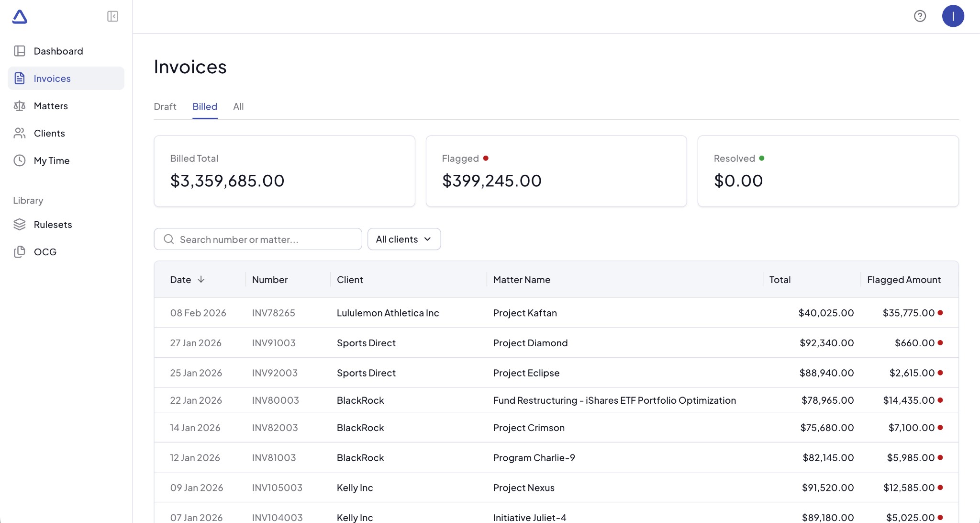This screenshot has width=980, height=523.
Task: Click the search number or matter field
Action: click(x=258, y=239)
